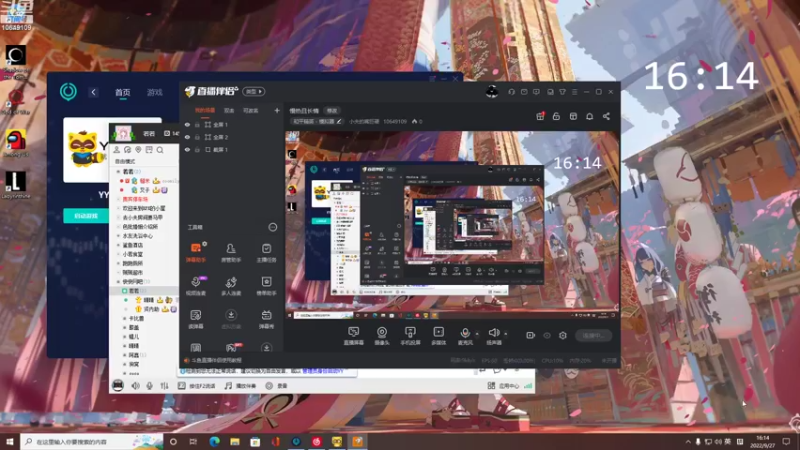Toggle lock of 全屏 2 source

click(197, 137)
